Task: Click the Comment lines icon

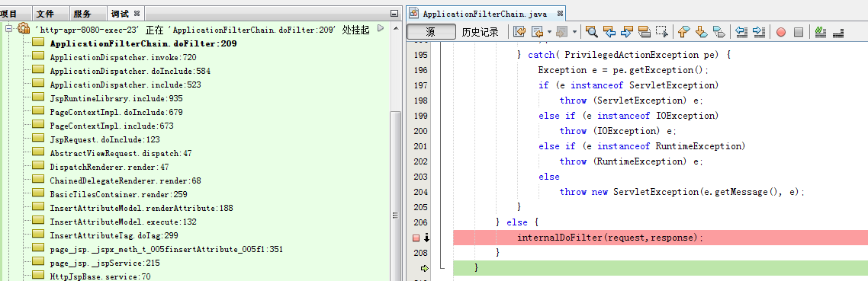Action: (x=821, y=32)
